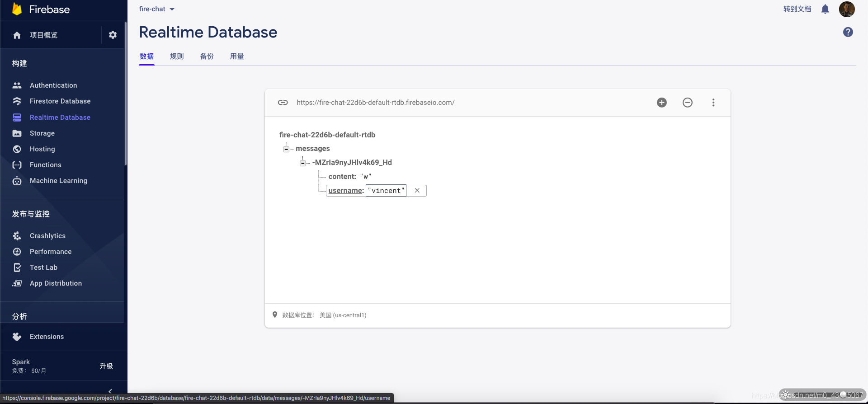Click the Firestore Database icon
The image size is (868, 404).
pos(17,101)
